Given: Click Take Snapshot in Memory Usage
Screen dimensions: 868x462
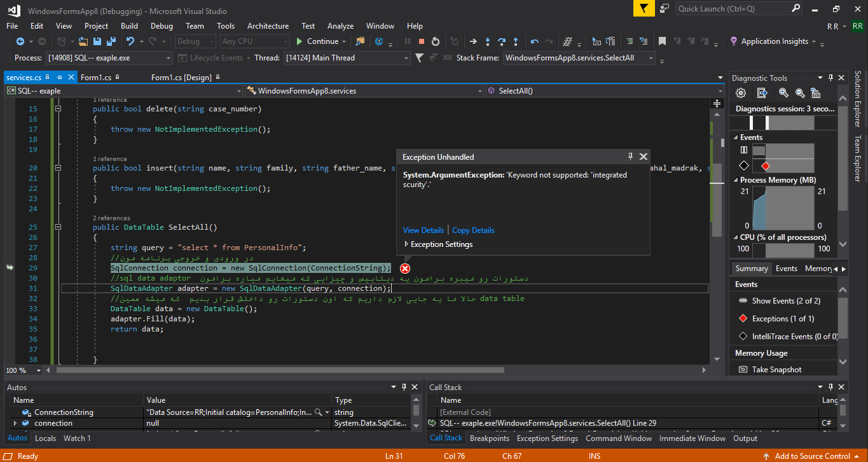Looking at the screenshot, I should (x=776, y=370).
